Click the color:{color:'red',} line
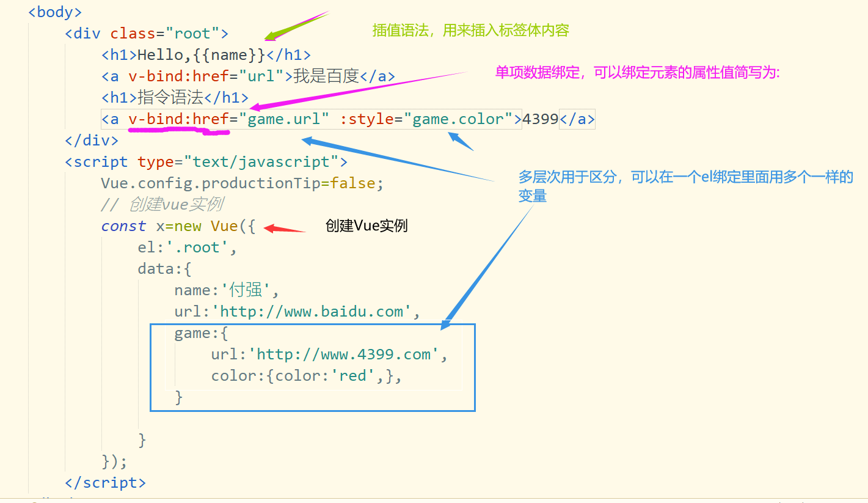 (x=307, y=375)
